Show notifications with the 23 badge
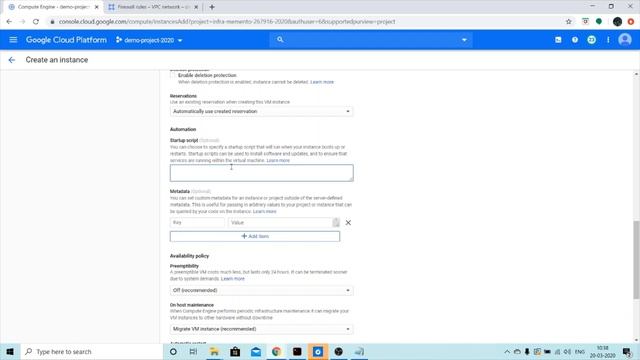This screenshot has height=360, width=640. 591,40
